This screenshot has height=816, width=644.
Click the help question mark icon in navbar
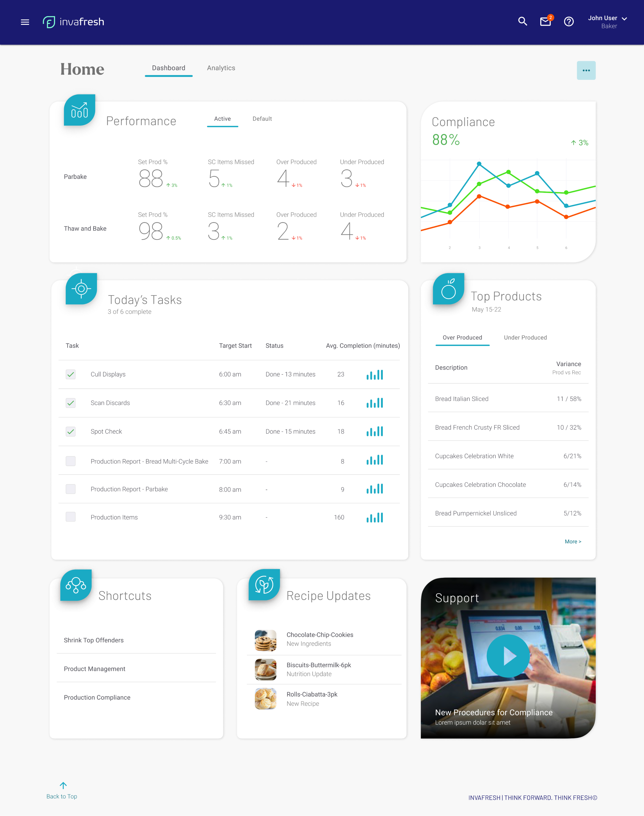568,21
